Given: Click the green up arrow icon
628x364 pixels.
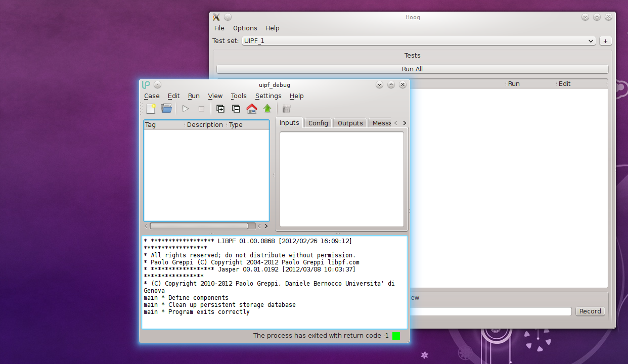Looking at the screenshot, I should pos(267,109).
